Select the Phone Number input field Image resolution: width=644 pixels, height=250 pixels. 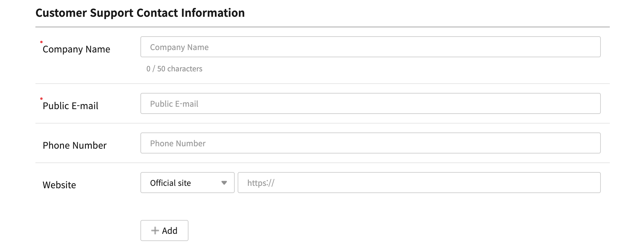(370, 143)
